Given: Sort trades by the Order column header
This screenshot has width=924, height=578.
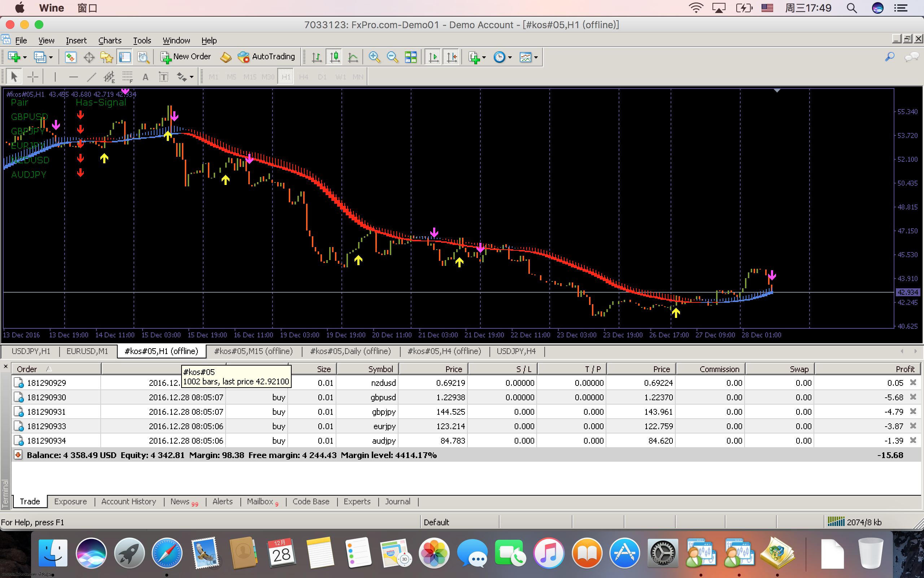Looking at the screenshot, I should (x=57, y=369).
